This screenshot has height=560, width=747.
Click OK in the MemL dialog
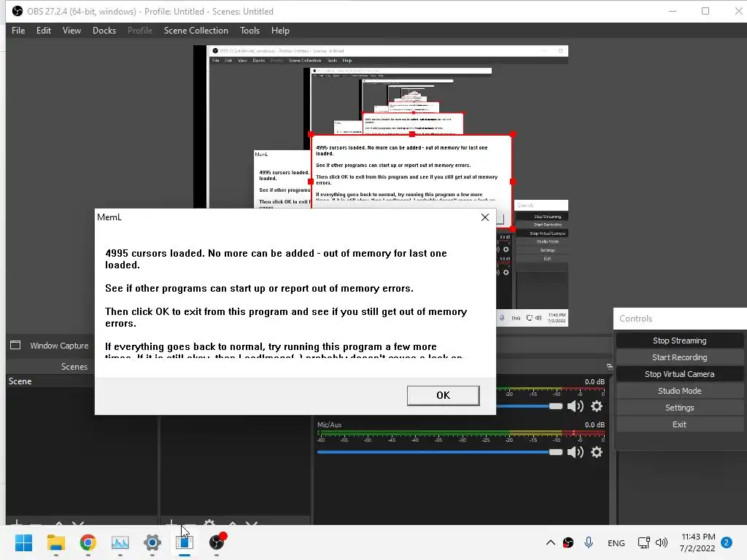[443, 395]
